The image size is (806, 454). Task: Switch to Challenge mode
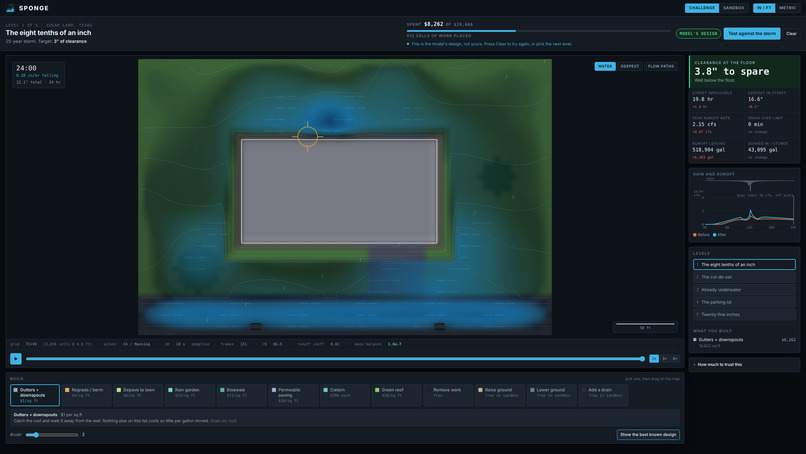coord(702,8)
